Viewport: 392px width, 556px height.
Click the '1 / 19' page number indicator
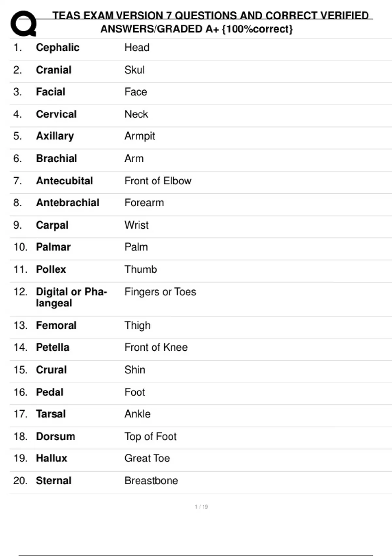201,507
